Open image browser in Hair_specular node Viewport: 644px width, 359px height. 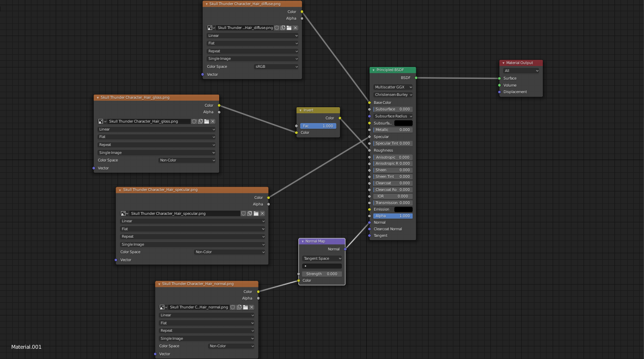[124, 213]
